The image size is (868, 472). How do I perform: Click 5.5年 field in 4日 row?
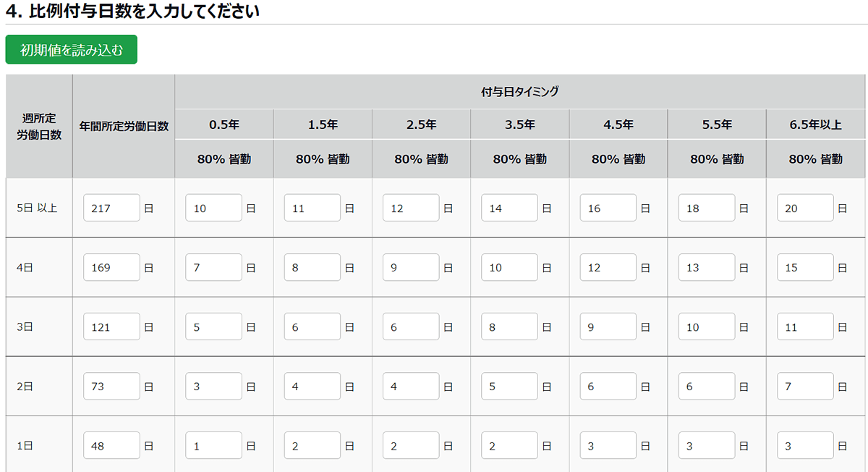[x=707, y=267]
